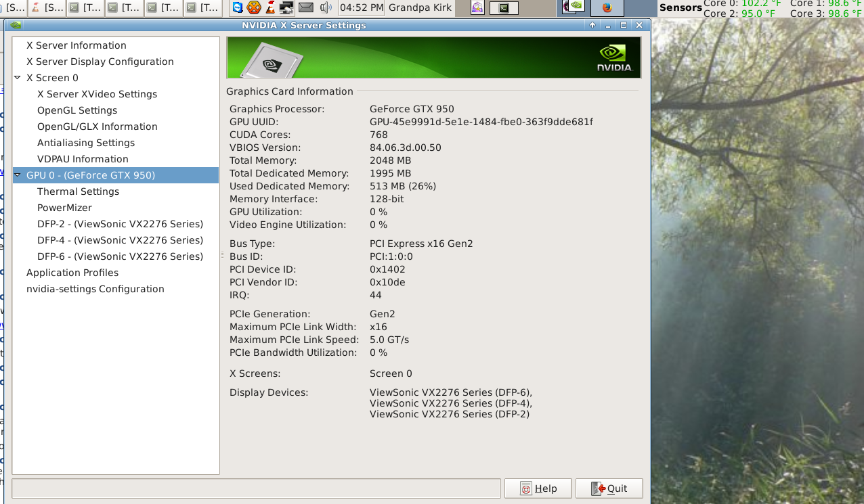Screen dimensions: 864x504
Task: Open nvidia-settings Configuration
Action: 95,289
